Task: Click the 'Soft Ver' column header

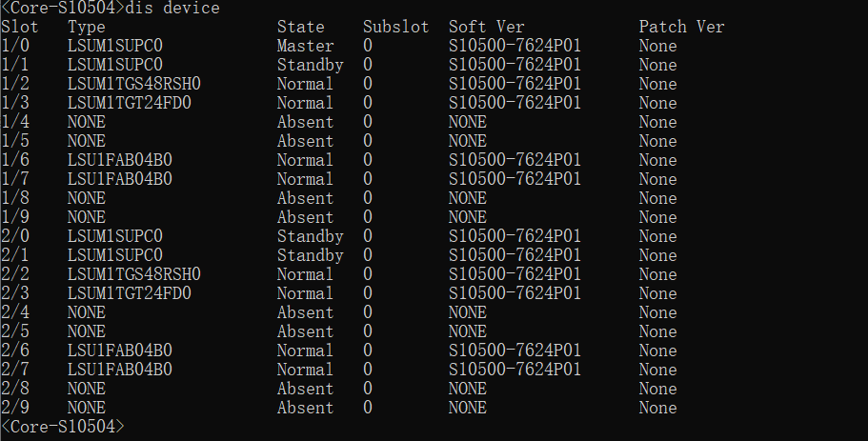Action: click(x=486, y=27)
